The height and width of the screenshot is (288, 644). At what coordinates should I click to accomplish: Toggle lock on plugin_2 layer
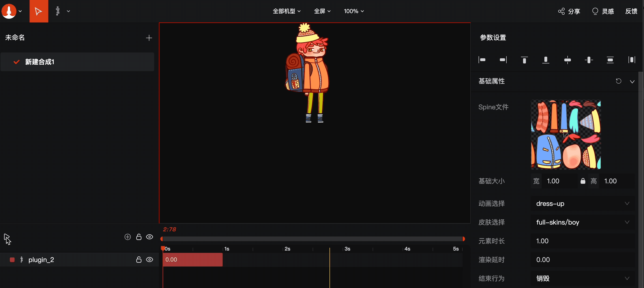[139, 259]
